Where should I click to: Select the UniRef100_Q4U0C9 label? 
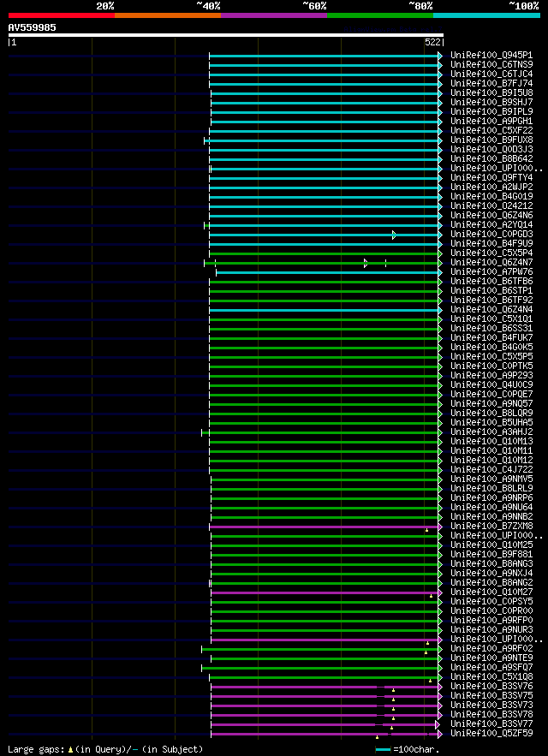pyautogui.click(x=491, y=385)
